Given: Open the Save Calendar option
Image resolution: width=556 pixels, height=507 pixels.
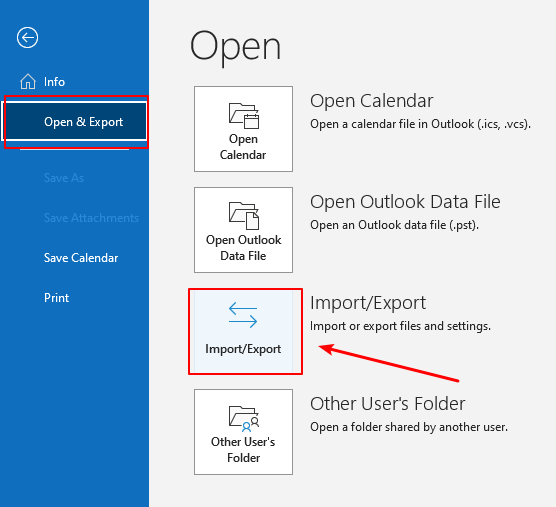Looking at the screenshot, I should (x=81, y=258).
